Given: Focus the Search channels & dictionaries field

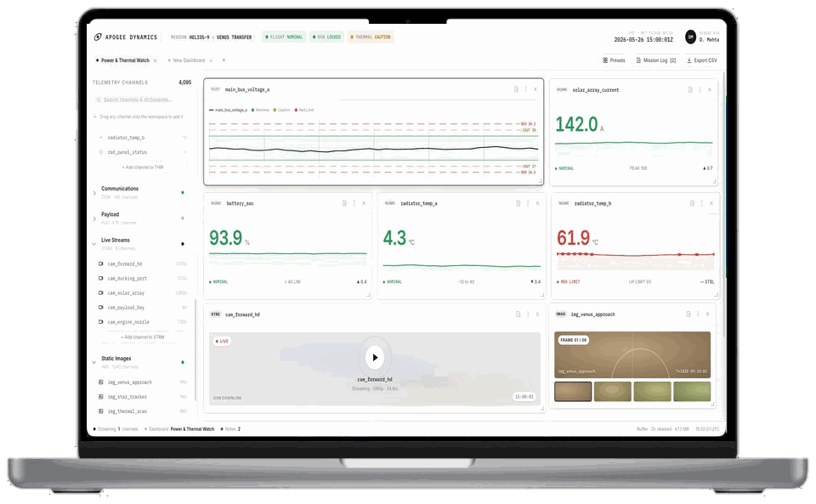Looking at the screenshot, I should (142, 99).
